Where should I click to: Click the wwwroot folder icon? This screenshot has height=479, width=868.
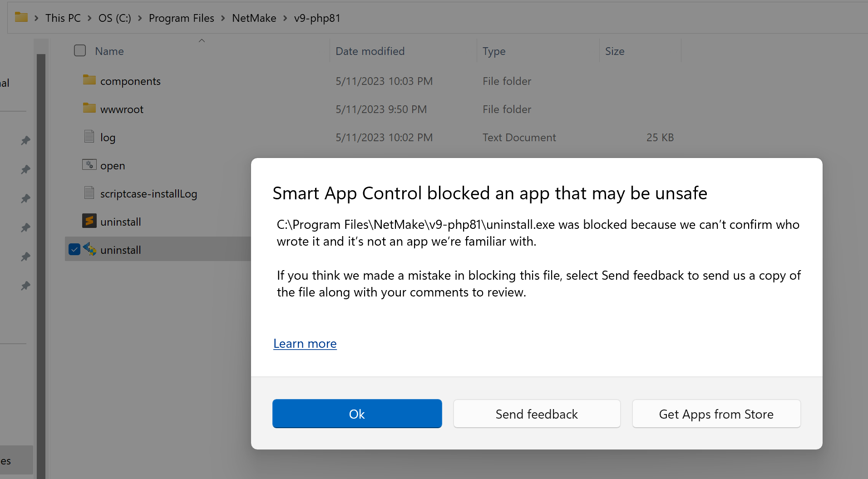[x=89, y=109]
